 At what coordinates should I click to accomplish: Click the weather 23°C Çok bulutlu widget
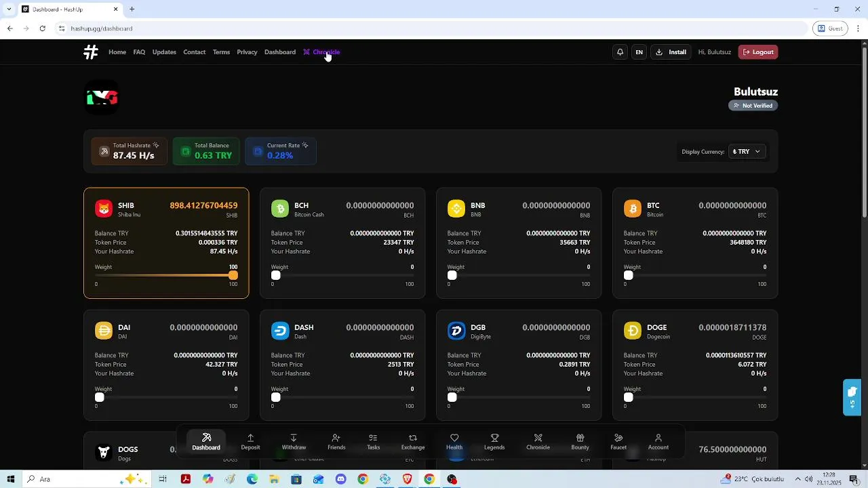753,479
